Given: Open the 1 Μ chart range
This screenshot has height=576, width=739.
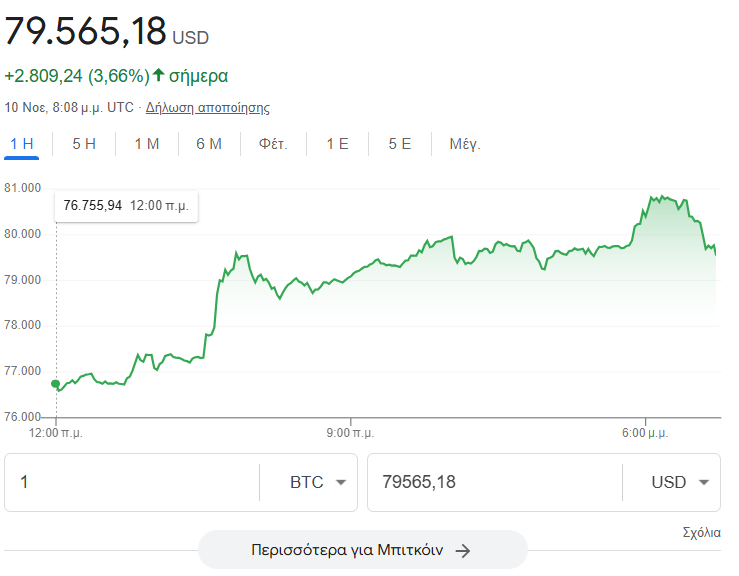Looking at the screenshot, I should tap(147, 144).
